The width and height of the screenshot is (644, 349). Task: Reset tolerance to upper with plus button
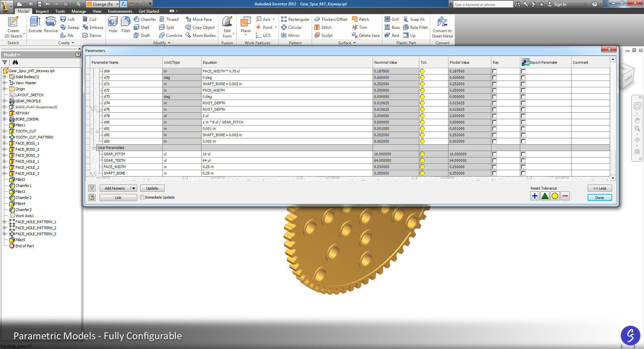pos(535,196)
